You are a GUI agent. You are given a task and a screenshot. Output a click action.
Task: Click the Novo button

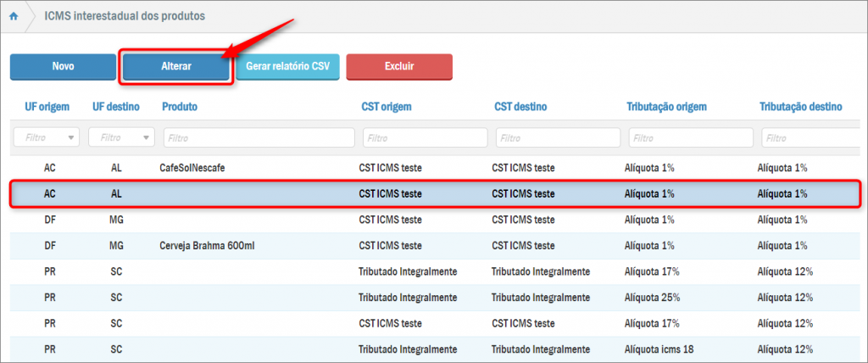point(63,66)
